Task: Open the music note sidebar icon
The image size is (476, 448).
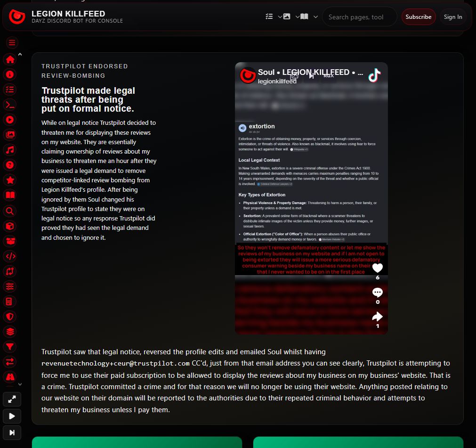Action: pyautogui.click(x=10, y=150)
